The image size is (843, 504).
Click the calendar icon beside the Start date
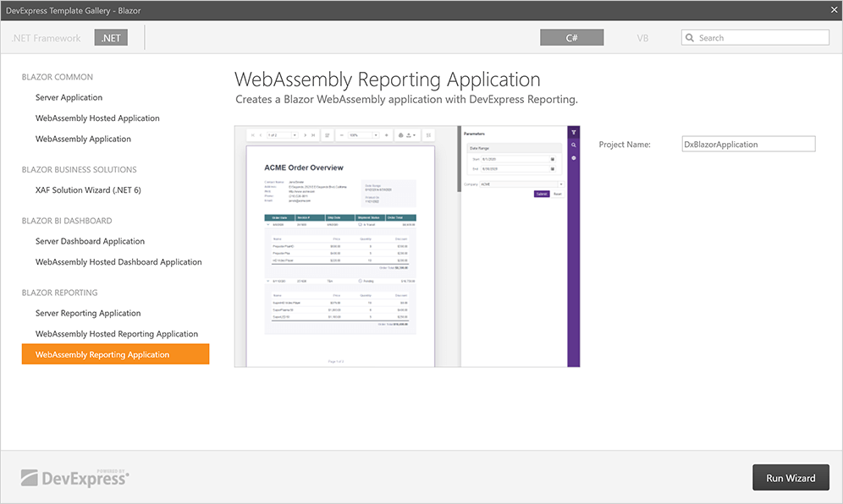point(553,159)
